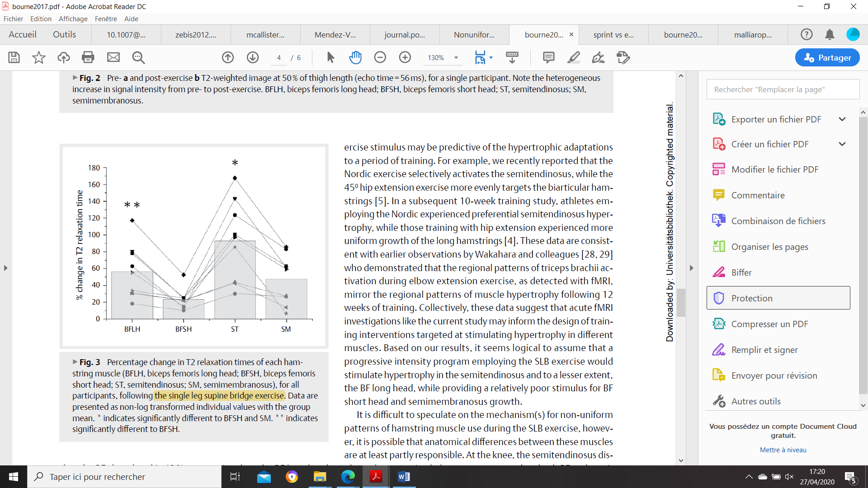The image size is (868, 488).
Task: Open the user account avatar
Action: (853, 34)
